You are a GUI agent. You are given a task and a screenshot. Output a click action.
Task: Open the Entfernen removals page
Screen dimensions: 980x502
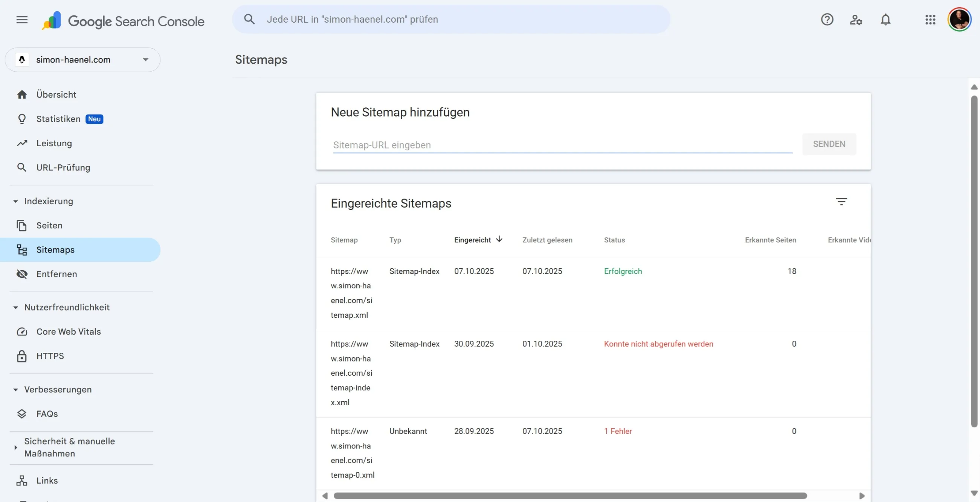(x=56, y=274)
